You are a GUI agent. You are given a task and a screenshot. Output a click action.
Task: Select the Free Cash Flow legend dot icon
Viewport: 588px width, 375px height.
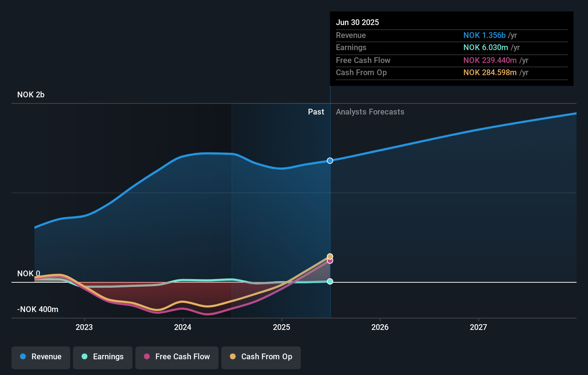click(x=147, y=357)
